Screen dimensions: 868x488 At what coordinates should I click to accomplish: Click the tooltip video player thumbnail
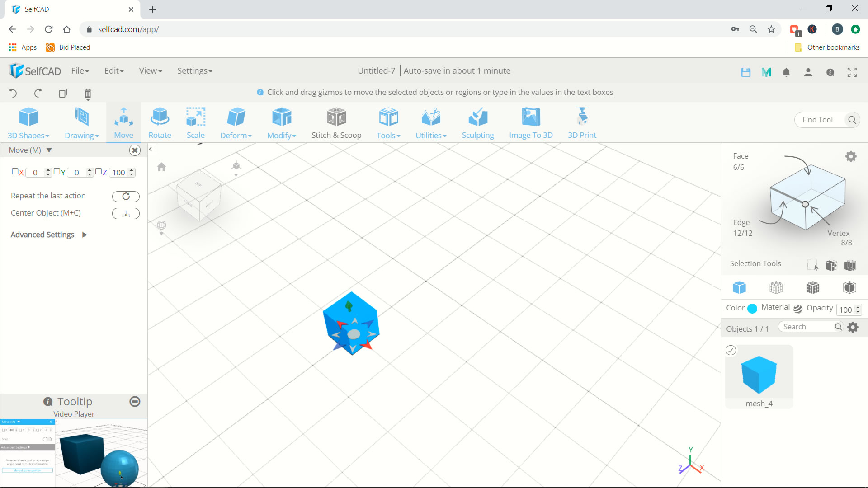[x=74, y=453]
